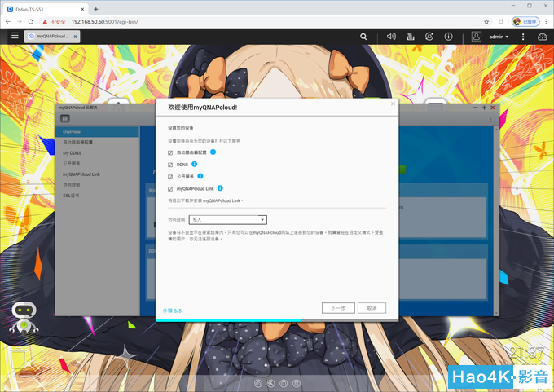Go back in the browser
Image resolution: width=554 pixels, height=392 pixels.
click(x=8, y=21)
